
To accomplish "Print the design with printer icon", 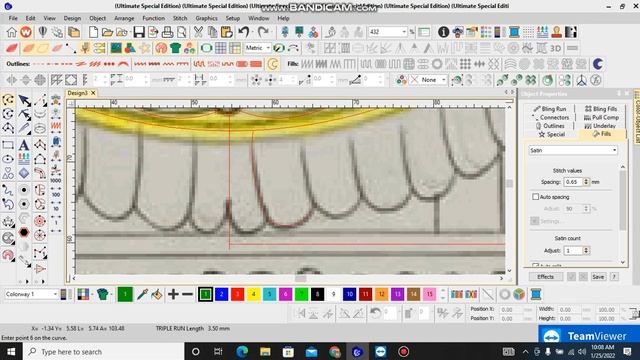I will pyautogui.click(x=167, y=32).
